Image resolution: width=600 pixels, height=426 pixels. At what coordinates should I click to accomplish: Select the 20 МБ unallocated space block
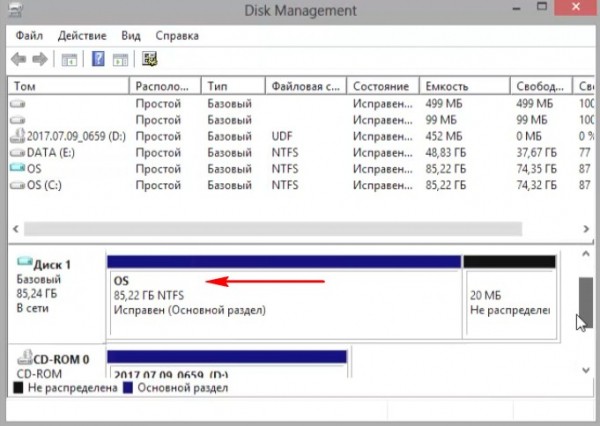point(510,297)
